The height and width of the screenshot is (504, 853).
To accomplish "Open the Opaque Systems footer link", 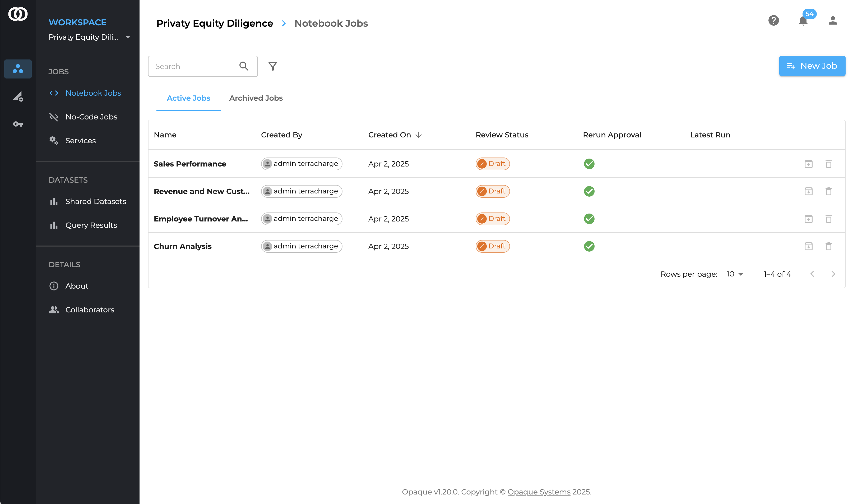I will click(x=539, y=492).
